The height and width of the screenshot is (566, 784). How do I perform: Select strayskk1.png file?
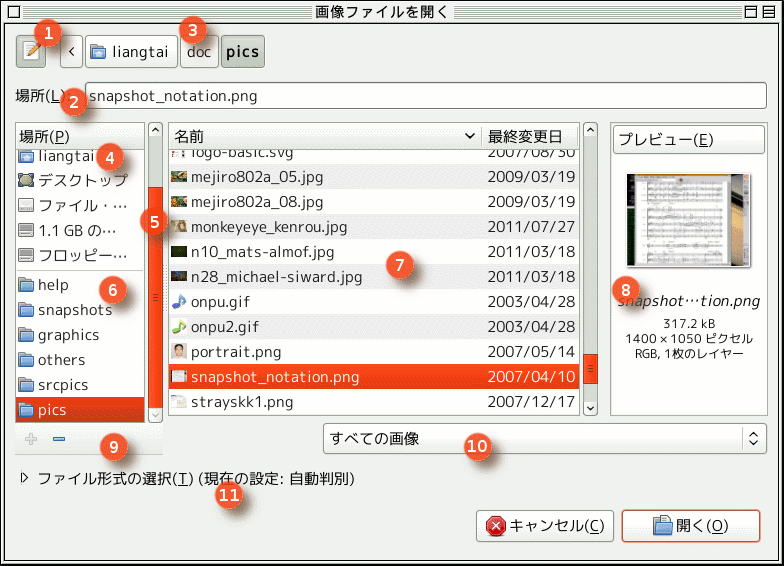[x=374, y=402]
